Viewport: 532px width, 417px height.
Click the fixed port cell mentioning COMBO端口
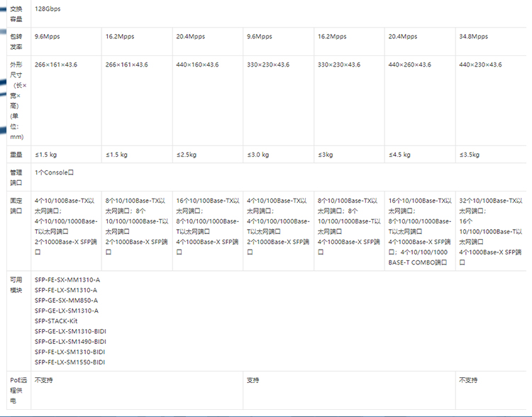[x=419, y=231]
